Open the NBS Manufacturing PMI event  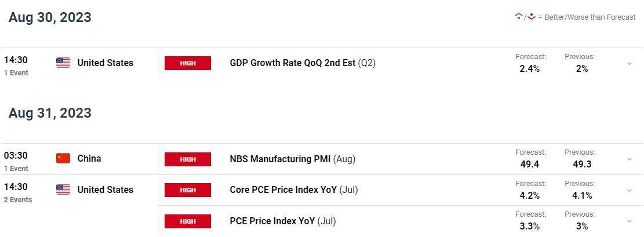click(x=292, y=159)
